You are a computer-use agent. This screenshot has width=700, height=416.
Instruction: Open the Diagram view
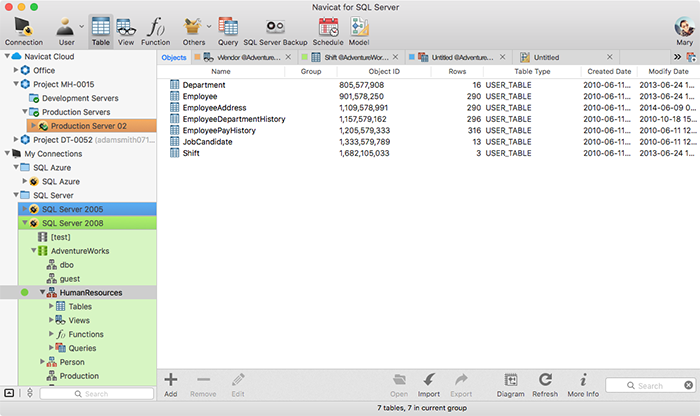[x=510, y=385]
